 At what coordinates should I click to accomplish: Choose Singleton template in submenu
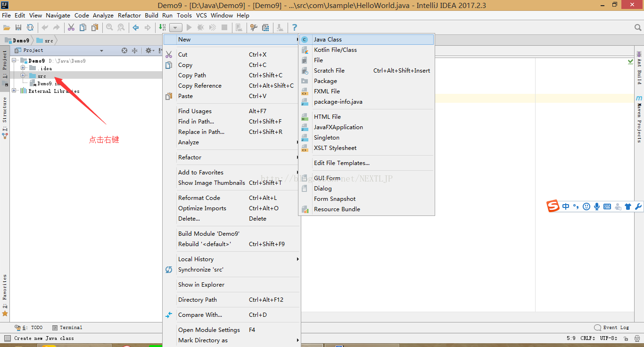pos(367,138)
